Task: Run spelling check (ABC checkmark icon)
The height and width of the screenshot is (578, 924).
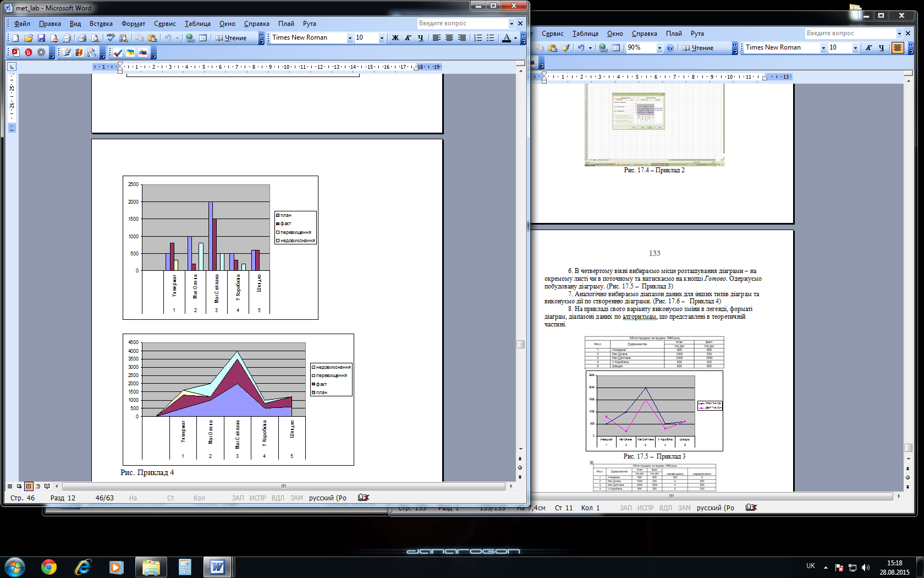Action: point(111,38)
